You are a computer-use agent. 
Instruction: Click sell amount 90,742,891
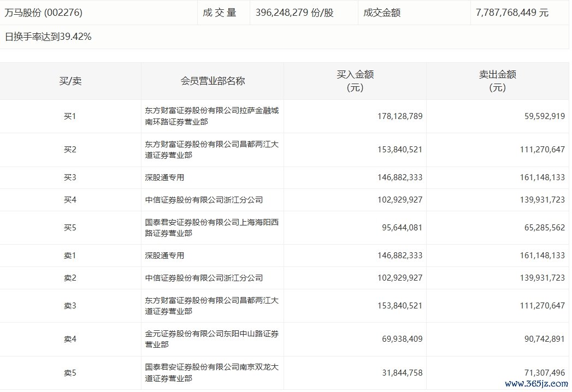545,339
